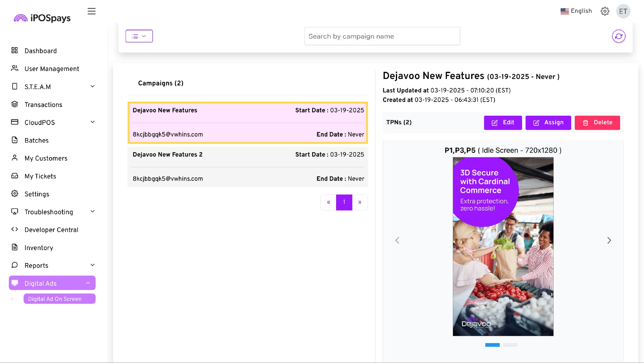Image resolution: width=644 pixels, height=363 pixels.
Task: Focus the campaign name search field
Action: (382, 36)
